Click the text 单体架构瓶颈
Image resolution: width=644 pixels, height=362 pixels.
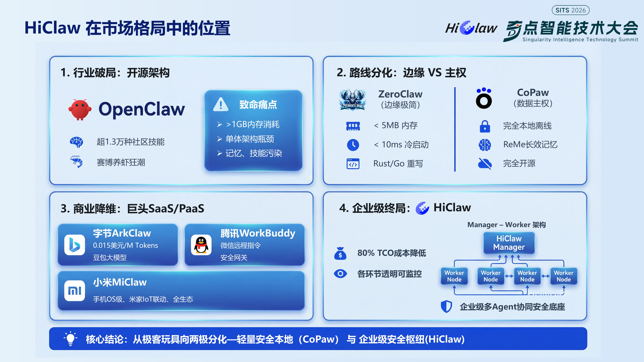point(250,139)
